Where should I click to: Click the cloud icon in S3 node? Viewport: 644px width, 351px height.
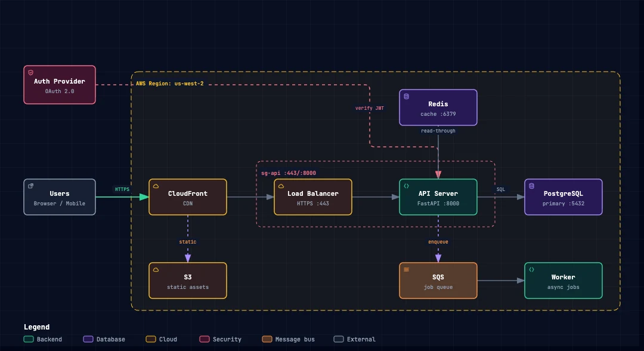[x=156, y=270]
